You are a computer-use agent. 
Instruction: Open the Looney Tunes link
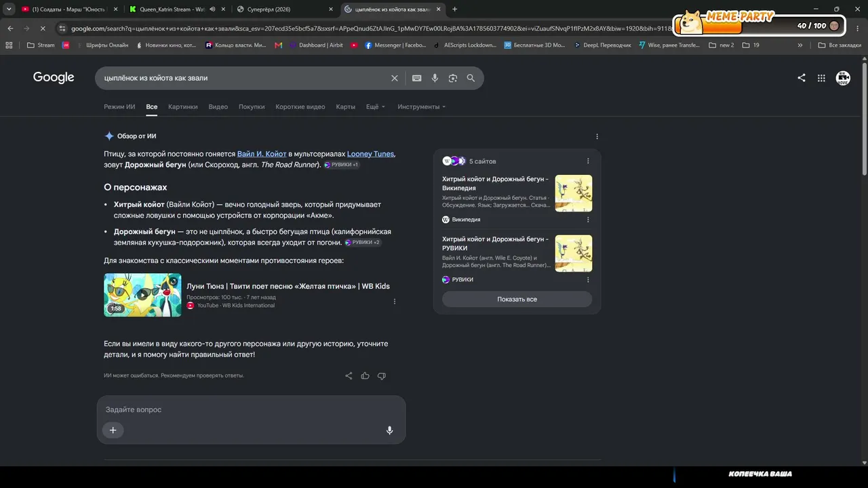pos(370,154)
